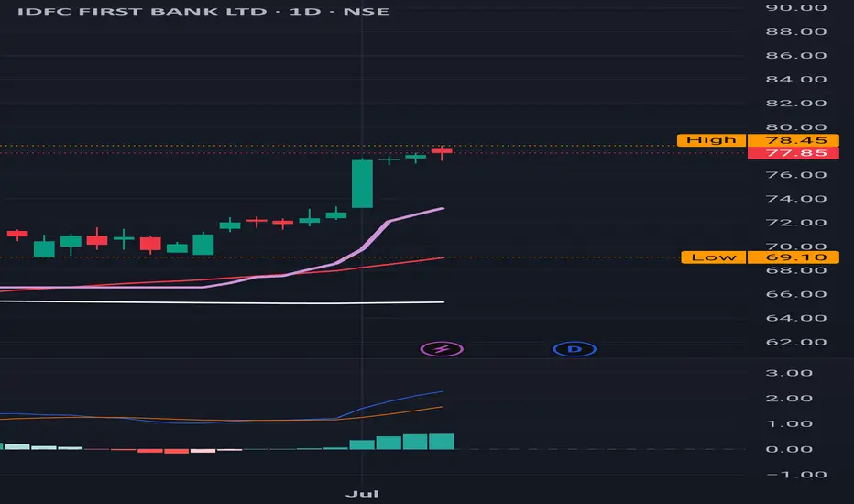The width and height of the screenshot is (854, 504).
Task: Click the blue D dividend marker
Action: (575, 349)
